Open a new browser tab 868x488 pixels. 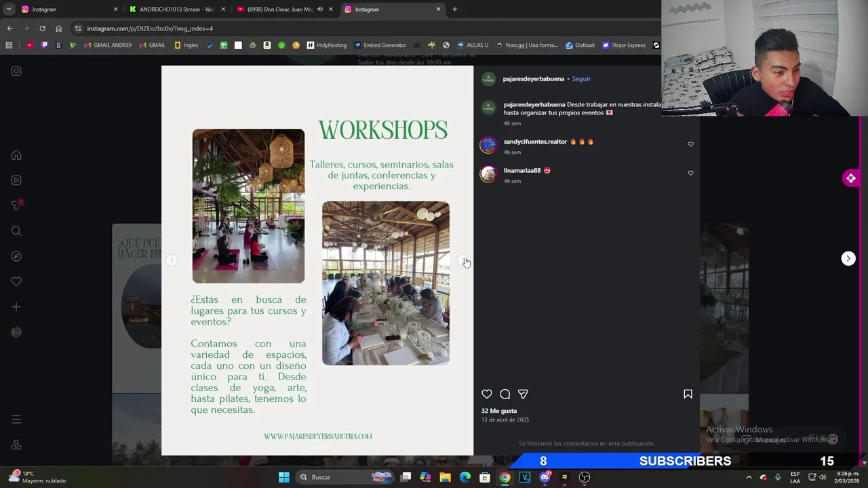(x=454, y=9)
